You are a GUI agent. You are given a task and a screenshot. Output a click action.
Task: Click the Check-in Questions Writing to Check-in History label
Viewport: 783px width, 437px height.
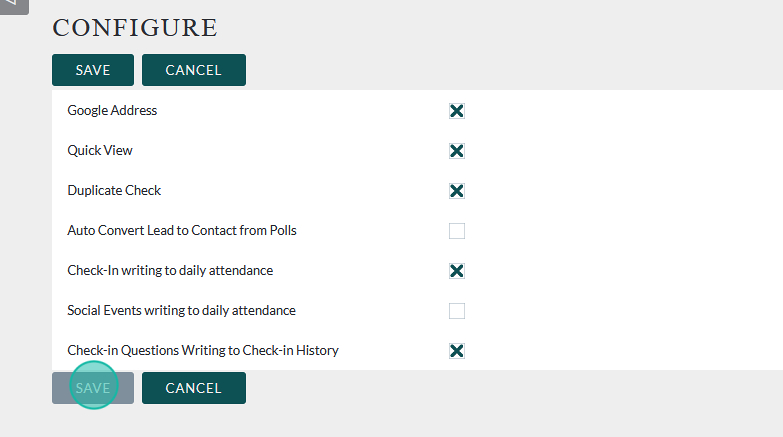[203, 350]
